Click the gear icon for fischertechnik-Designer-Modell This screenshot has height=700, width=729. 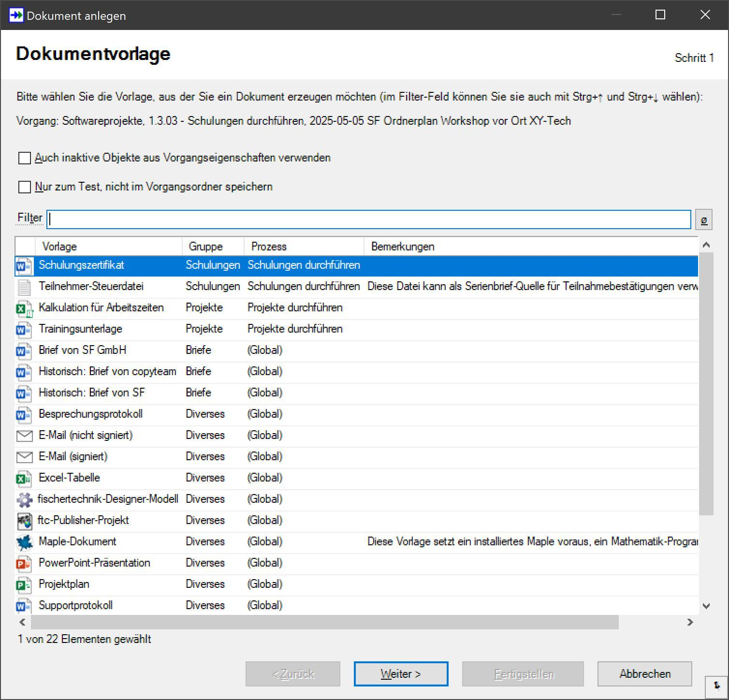(24, 499)
